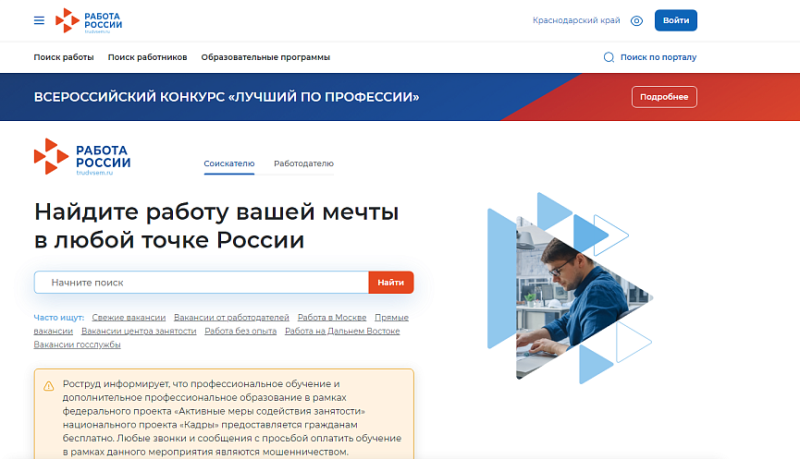Image resolution: width=800 pixels, height=459 pixels.
Task: Click Поиск по порталу link
Action: 658,57
